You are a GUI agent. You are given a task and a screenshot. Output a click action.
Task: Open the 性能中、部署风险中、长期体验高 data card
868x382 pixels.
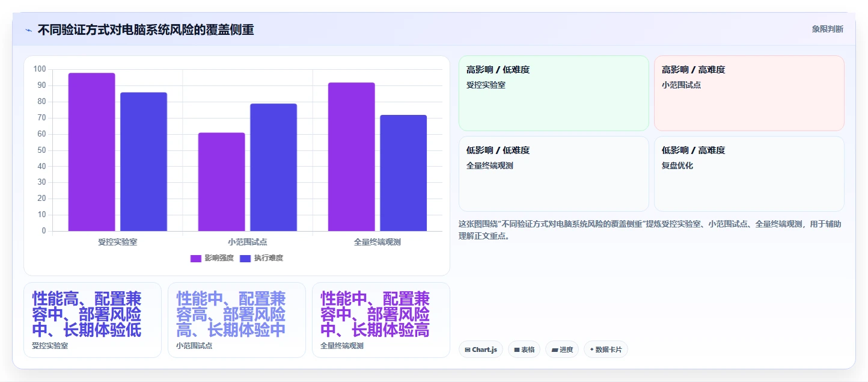(381, 320)
